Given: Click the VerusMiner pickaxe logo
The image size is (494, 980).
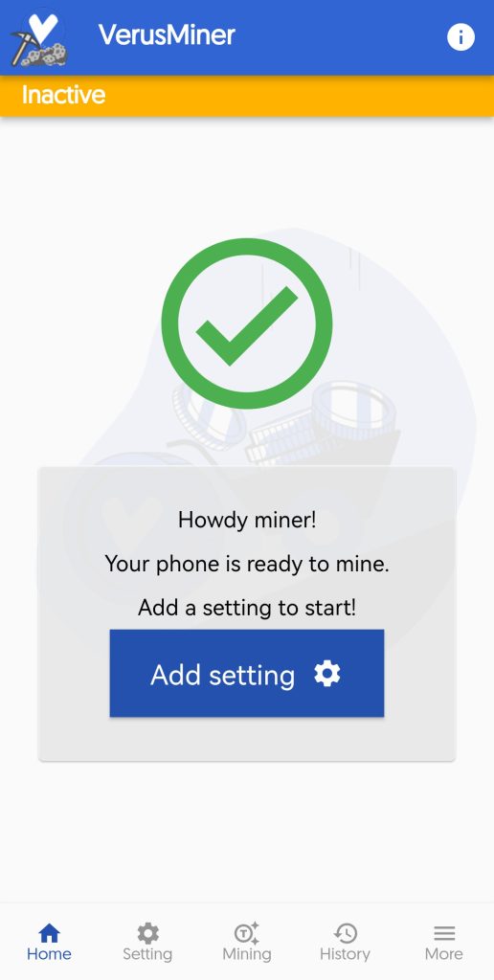Looking at the screenshot, I should point(38,37).
